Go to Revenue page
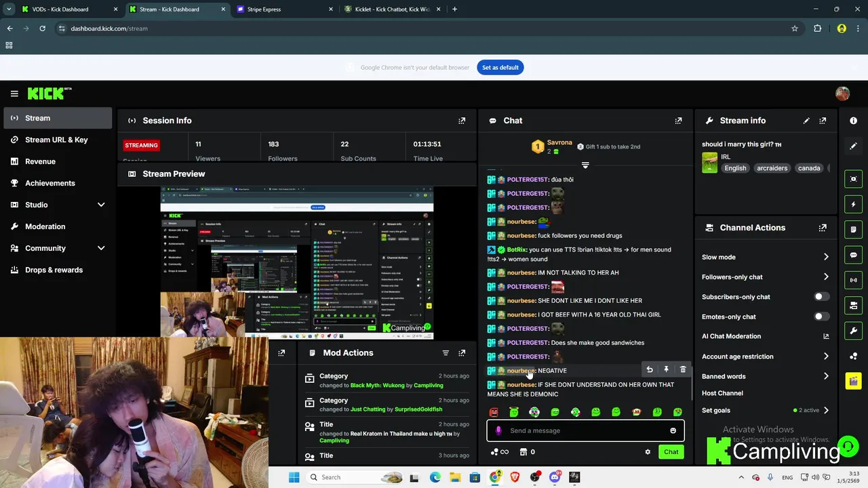 [58, 161]
